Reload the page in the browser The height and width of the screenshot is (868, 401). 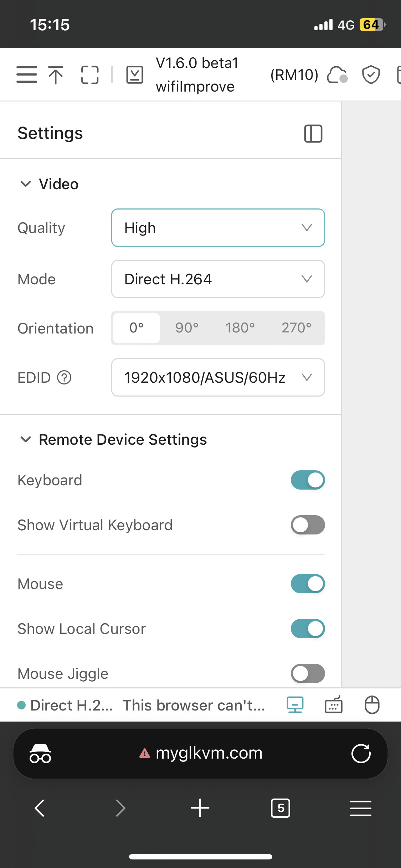click(361, 753)
